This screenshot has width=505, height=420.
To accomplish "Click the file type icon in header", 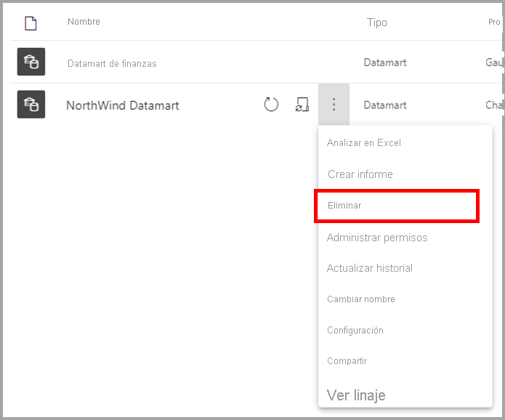I will [31, 23].
